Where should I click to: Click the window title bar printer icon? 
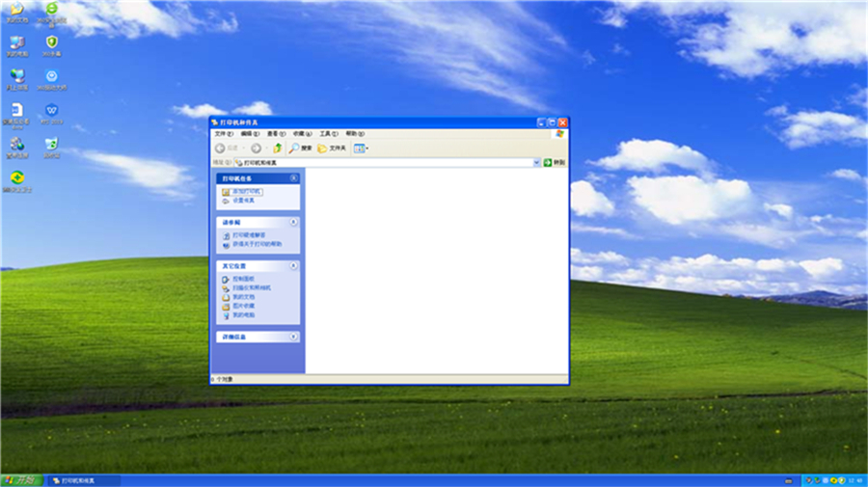215,122
